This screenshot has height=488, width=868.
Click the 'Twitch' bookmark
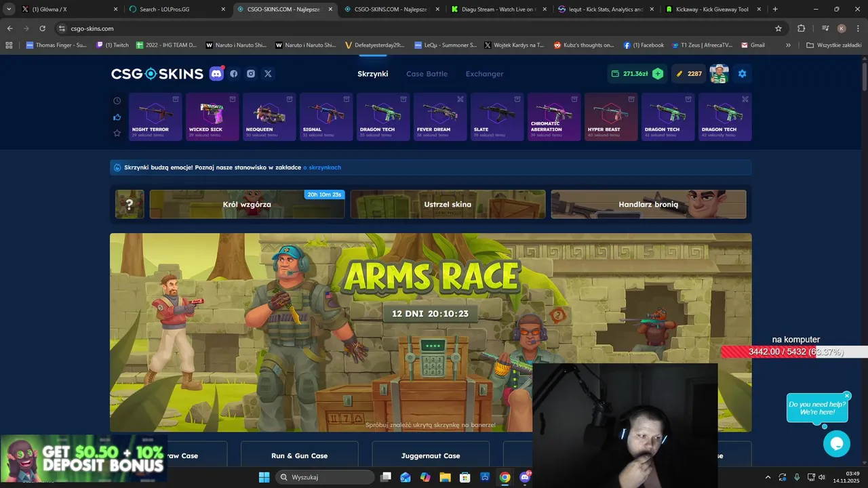pyautogui.click(x=113, y=45)
